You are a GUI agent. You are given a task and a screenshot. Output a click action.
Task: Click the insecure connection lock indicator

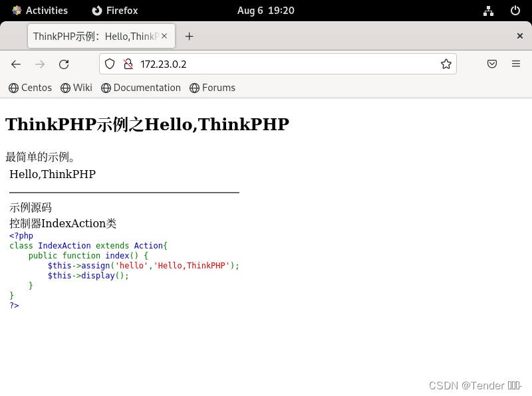(x=127, y=64)
